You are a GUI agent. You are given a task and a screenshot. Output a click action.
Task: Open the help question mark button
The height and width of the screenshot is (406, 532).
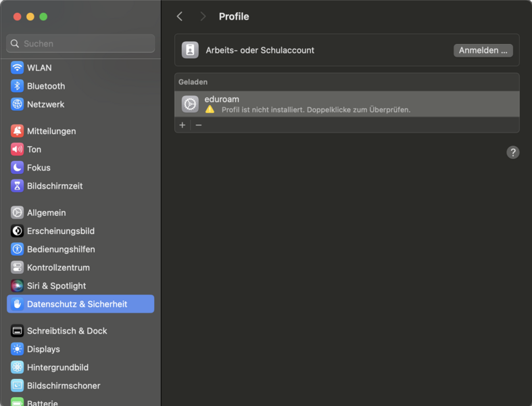point(513,152)
